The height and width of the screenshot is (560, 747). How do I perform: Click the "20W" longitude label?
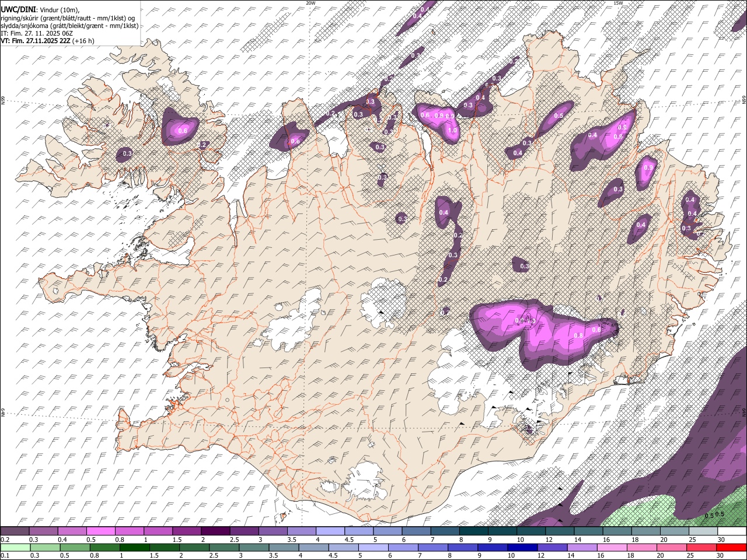(x=310, y=2)
